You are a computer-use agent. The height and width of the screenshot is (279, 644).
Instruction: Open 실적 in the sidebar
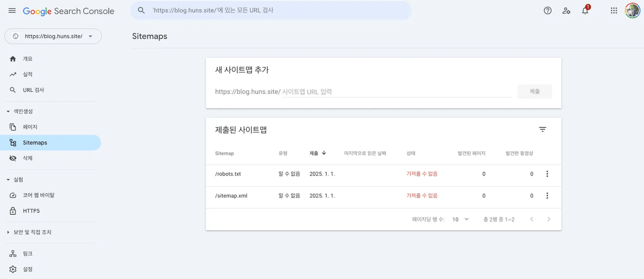[50, 74]
